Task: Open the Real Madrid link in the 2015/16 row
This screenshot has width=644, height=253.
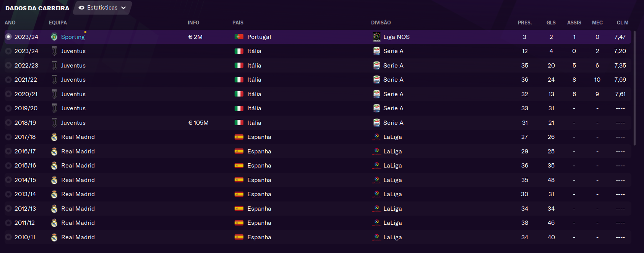Action: tap(78, 166)
